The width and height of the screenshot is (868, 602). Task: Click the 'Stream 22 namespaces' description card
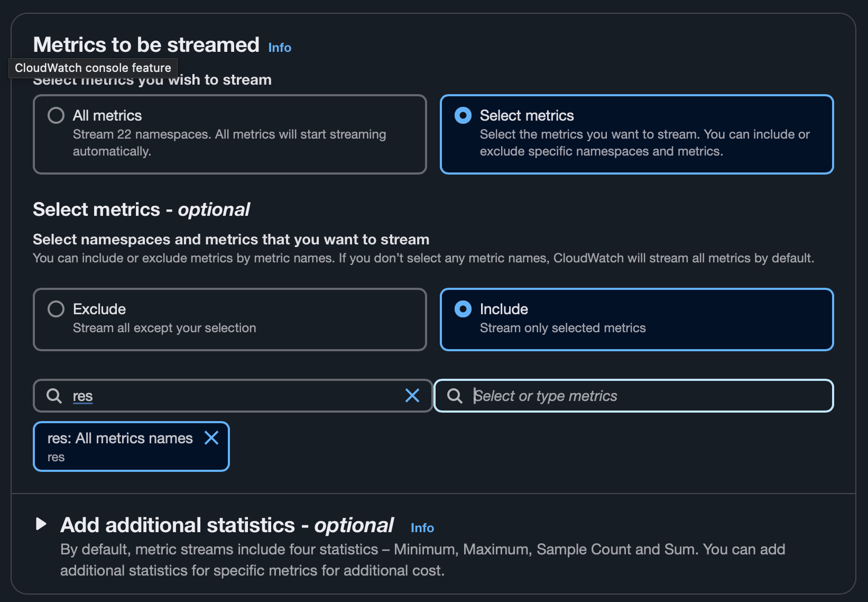tap(230, 134)
